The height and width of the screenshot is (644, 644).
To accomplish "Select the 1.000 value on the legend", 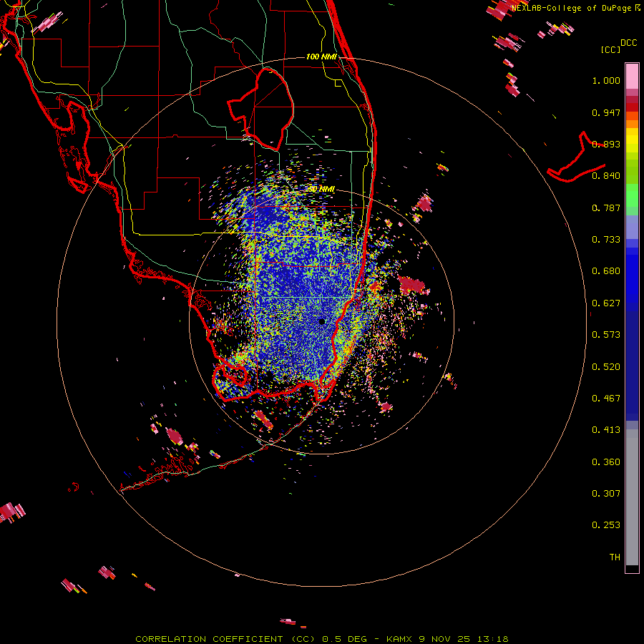I will pos(606,80).
